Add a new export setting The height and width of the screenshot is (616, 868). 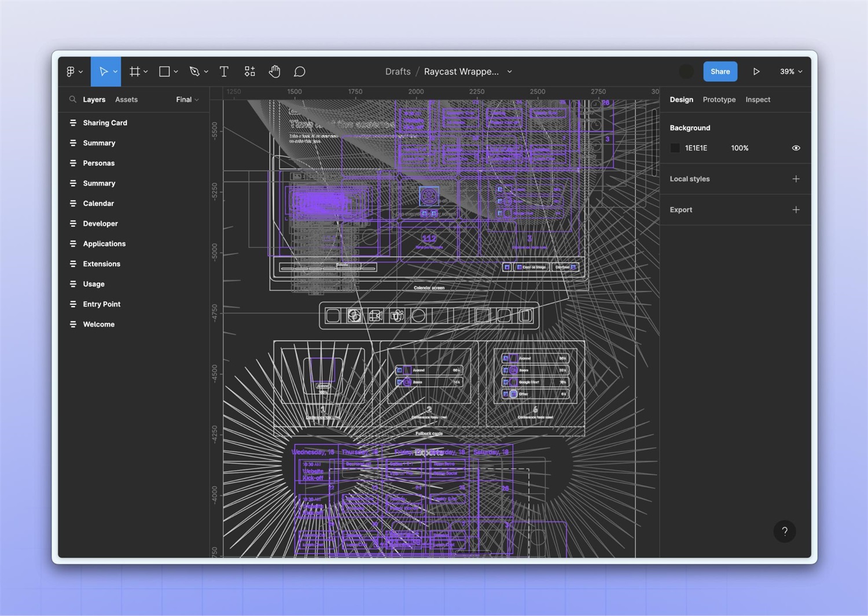pyautogui.click(x=796, y=209)
